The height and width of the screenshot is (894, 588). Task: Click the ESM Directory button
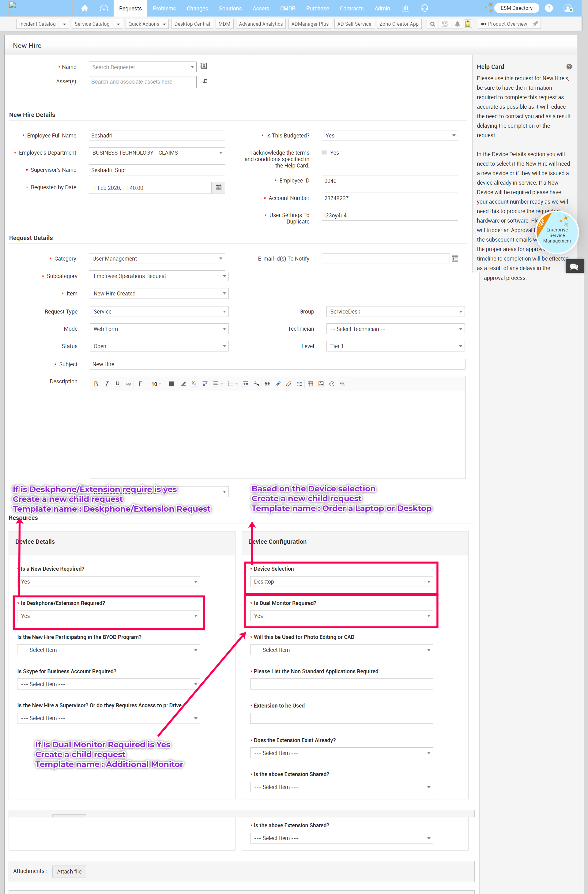(x=516, y=8)
